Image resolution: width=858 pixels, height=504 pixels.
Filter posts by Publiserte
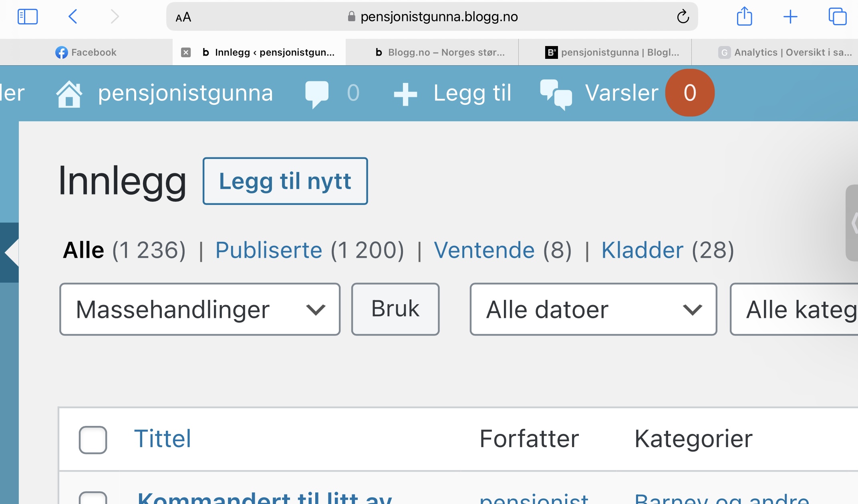tap(269, 250)
